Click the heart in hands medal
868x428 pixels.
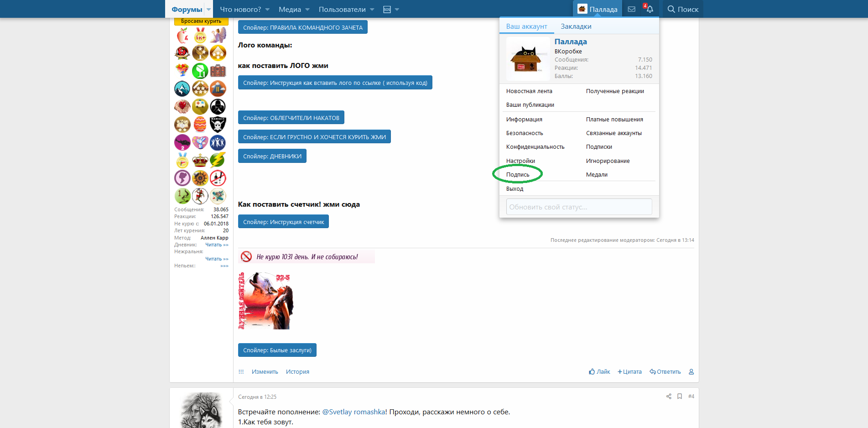[x=182, y=106]
